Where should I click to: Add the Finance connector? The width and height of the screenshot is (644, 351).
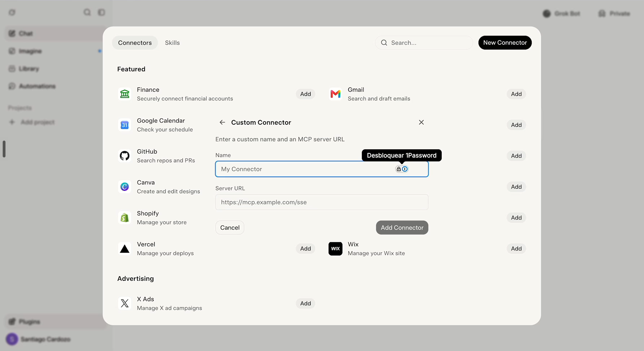coord(306,94)
